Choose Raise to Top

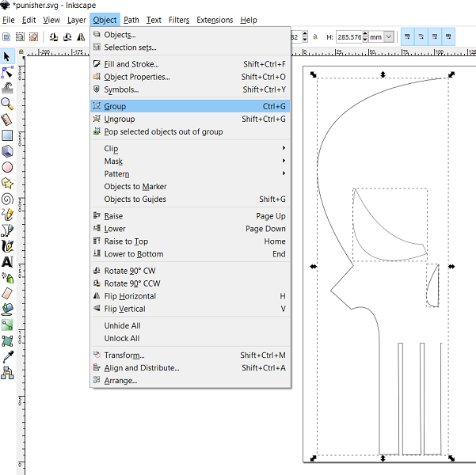(190, 241)
